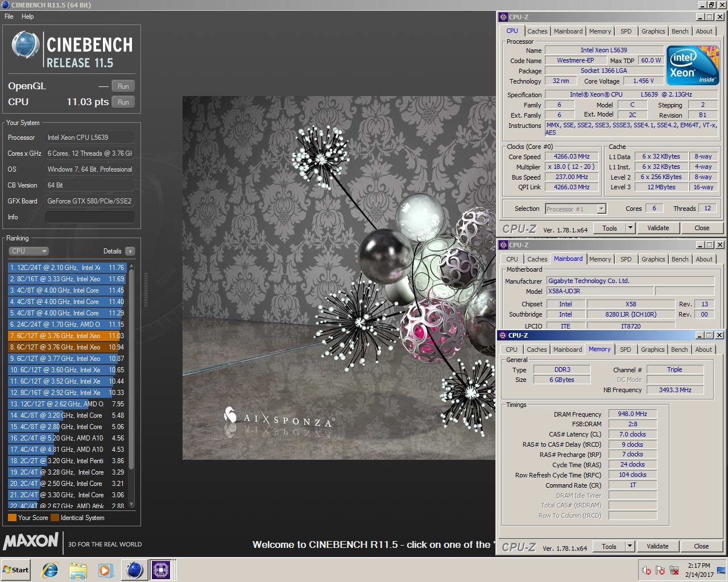The image size is (728, 582).
Task: Run the OpenGL benchmark
Action: pyautogui.click(x=123, y=86)
